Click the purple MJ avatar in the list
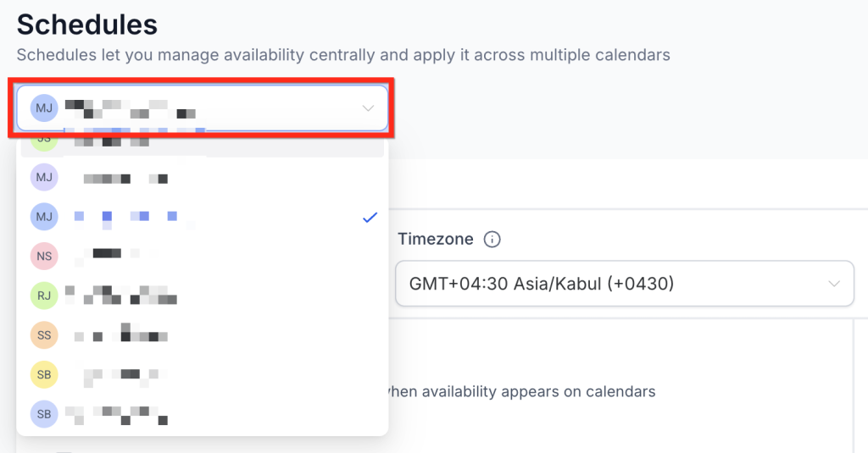The height and width of the screenshot is (453, 868). tap(44, 178)
